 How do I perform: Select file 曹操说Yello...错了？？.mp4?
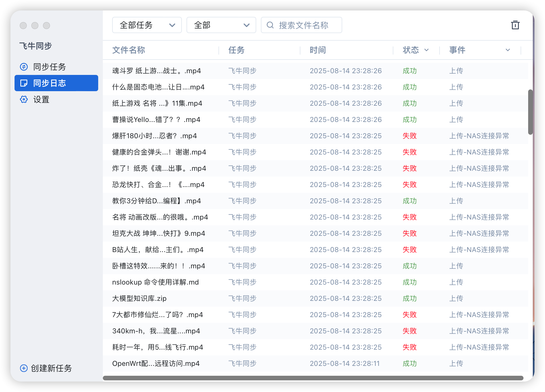156,120
